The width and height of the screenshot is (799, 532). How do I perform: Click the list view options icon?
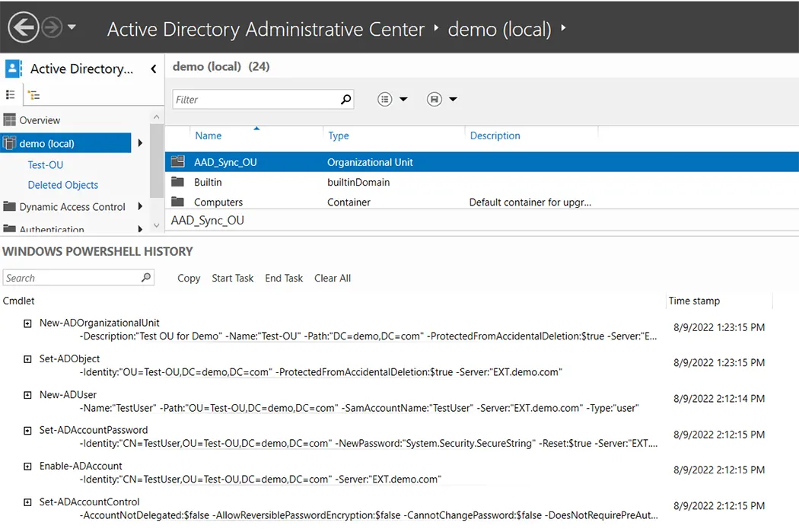click(385, 99)
